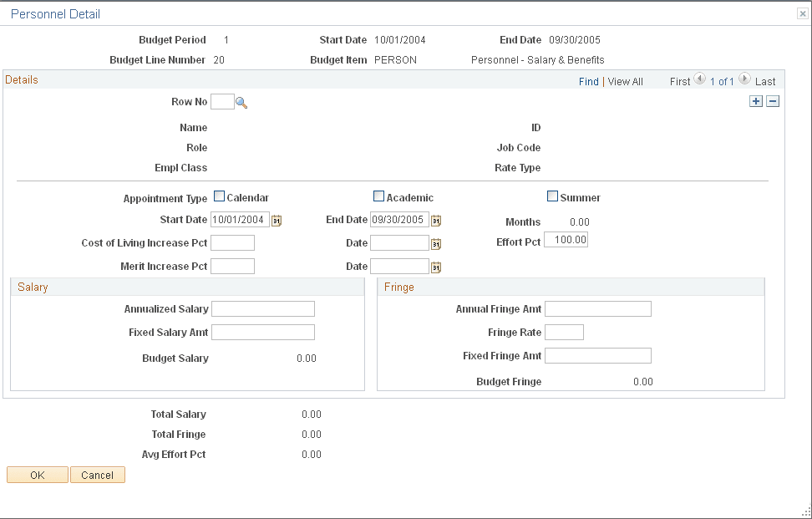Open the Row No lookup magnifier

[241, 100]
